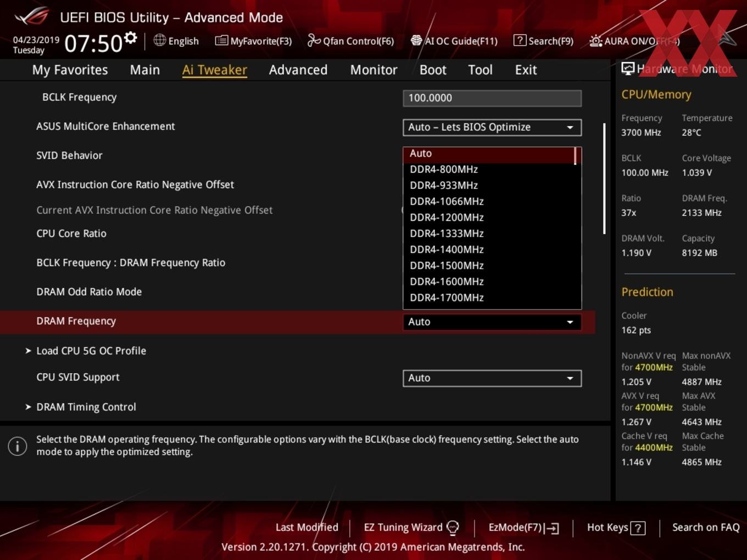The width and height of the screenshot is (747, 560).
Task: Open Search(F9) tool
Action: click(543, 41)
